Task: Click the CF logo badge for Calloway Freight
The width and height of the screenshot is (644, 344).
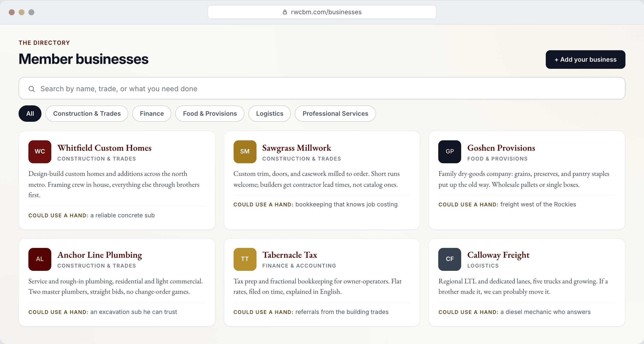Action: (450, 259)
